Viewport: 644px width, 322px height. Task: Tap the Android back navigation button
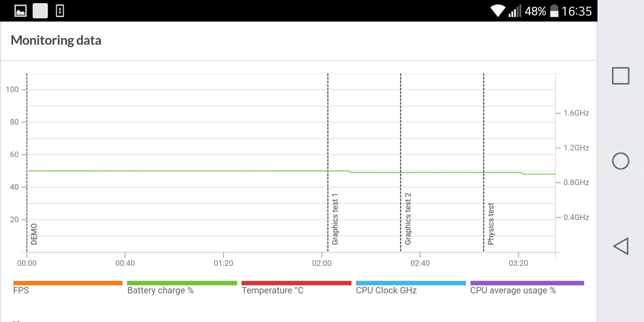[x=620, y=246]
